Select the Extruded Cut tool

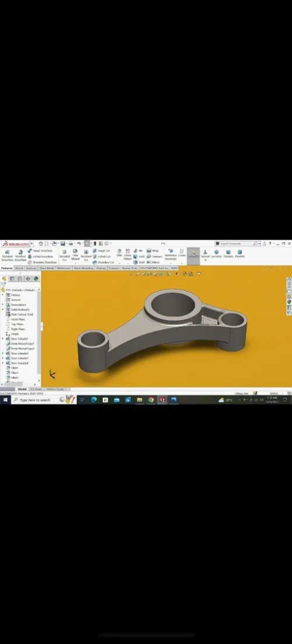pos(64,256)
